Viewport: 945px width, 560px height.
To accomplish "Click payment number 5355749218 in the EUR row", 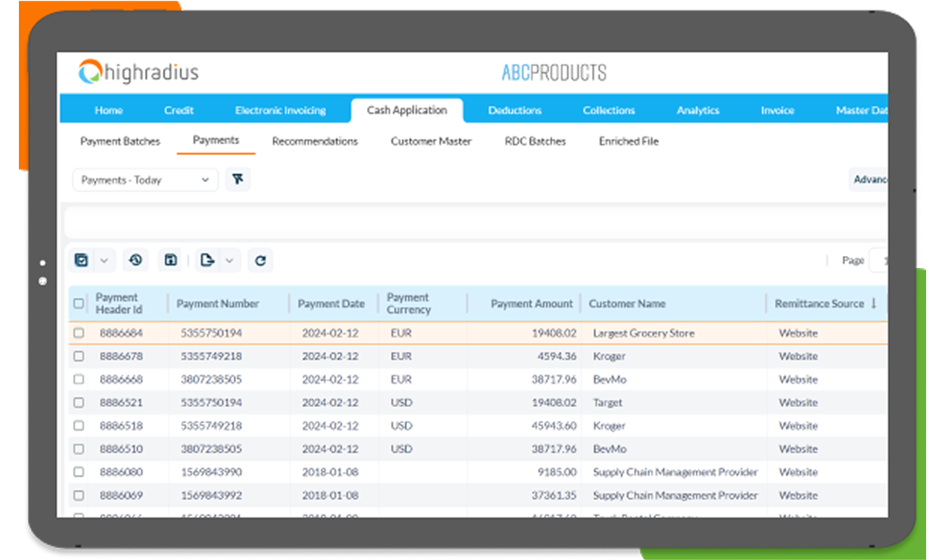I will point(211,356).
